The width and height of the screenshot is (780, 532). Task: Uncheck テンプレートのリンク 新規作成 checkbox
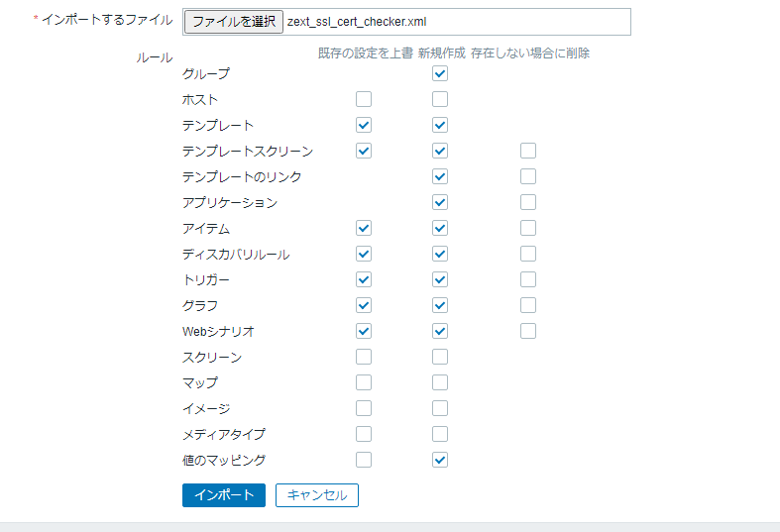click(x=440, y=176)
